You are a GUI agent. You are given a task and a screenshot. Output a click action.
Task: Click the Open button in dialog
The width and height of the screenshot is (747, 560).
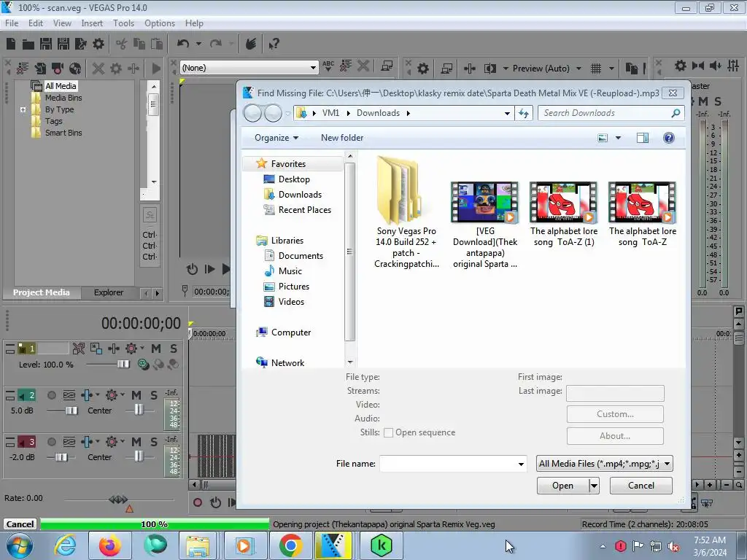(562, 486)
